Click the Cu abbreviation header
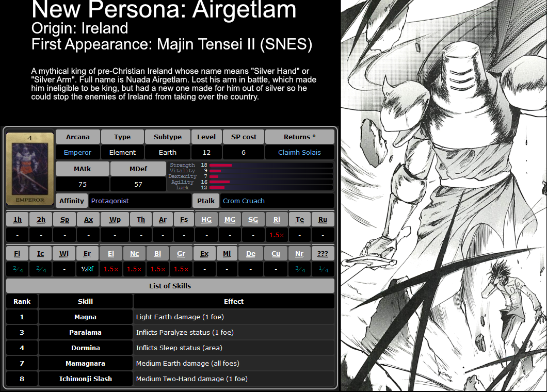Image resolution: width=547 pixels, height=392 pixels. 276,254
